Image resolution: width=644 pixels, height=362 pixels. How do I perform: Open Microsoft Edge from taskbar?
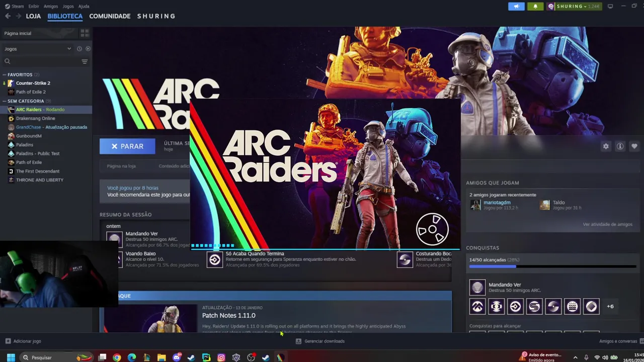point(132,357)
